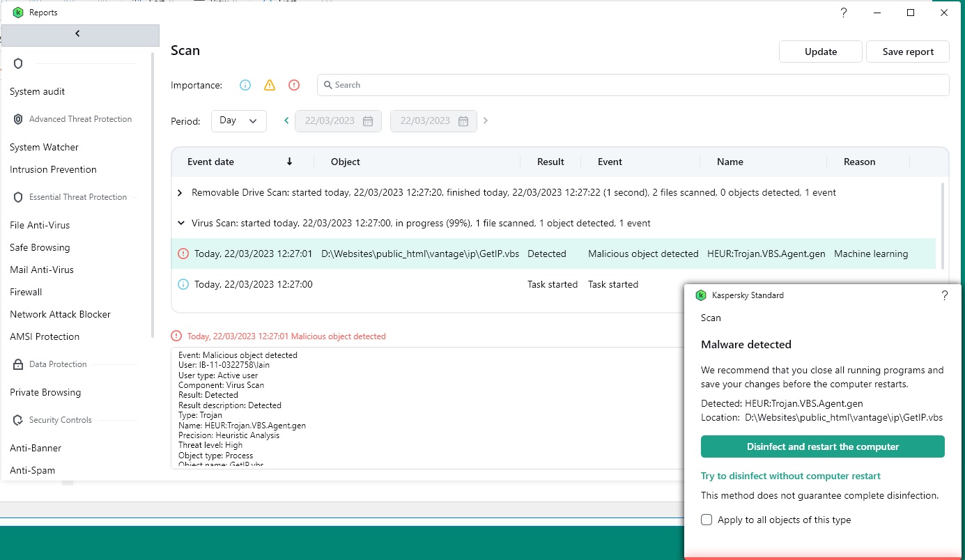Screen dimensions: 965x560
Task: Click red alert icon on GetIP.vbs row
Action: click(x=183, y=254)
